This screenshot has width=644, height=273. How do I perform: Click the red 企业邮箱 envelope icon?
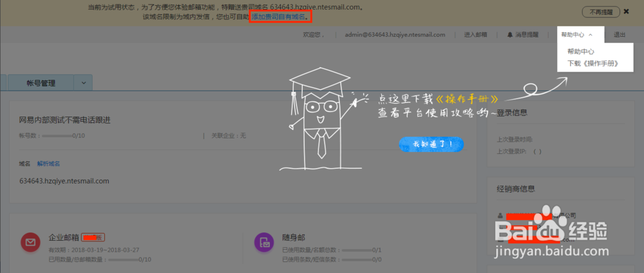[30, 243]
